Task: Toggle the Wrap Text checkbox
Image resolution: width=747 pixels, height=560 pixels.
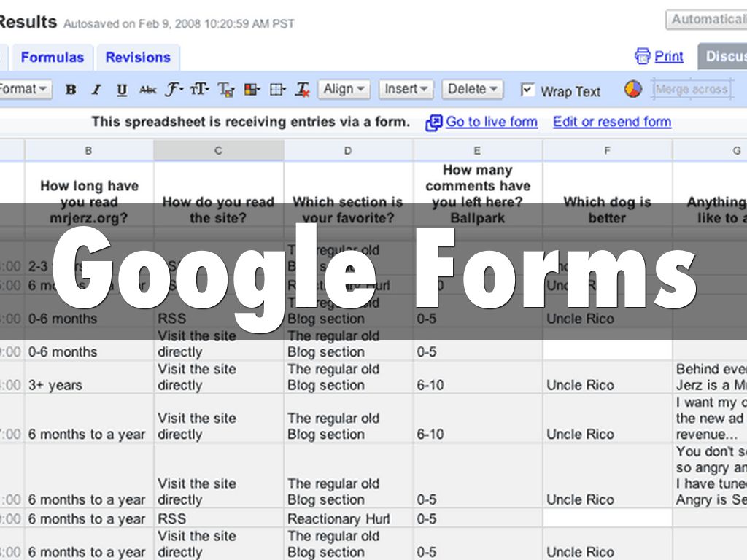Action: point(527,90)
